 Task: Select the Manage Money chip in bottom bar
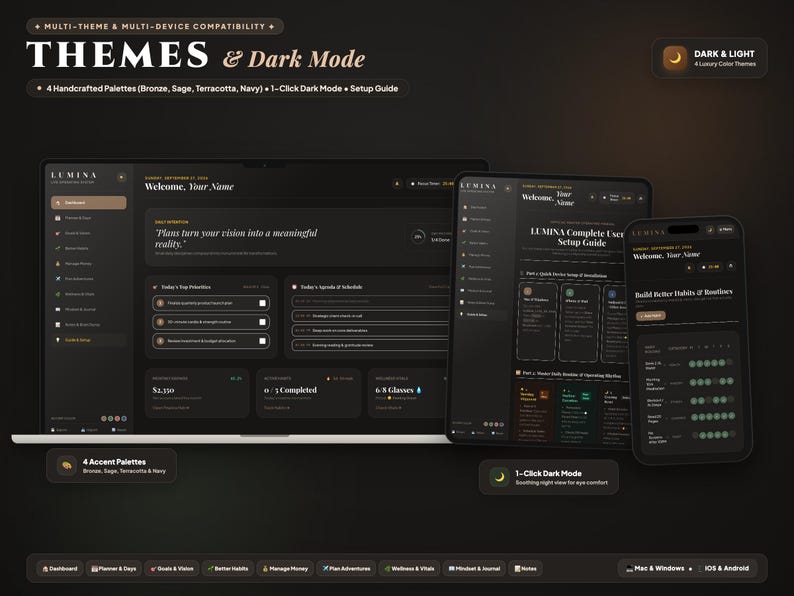click(286, 569)
